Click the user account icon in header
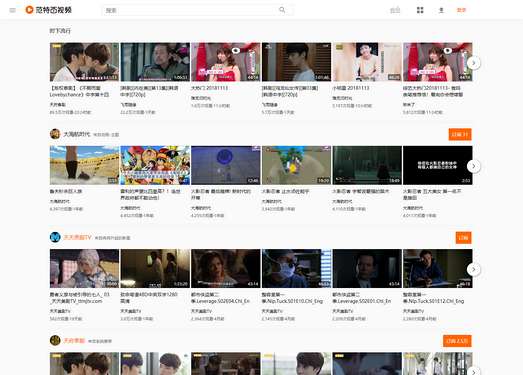 [x=441, y=10]
